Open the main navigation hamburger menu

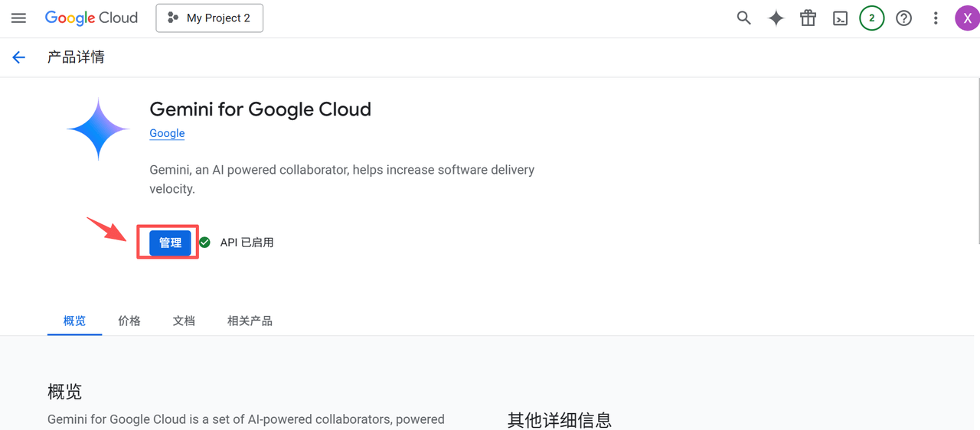coord(18,18)
